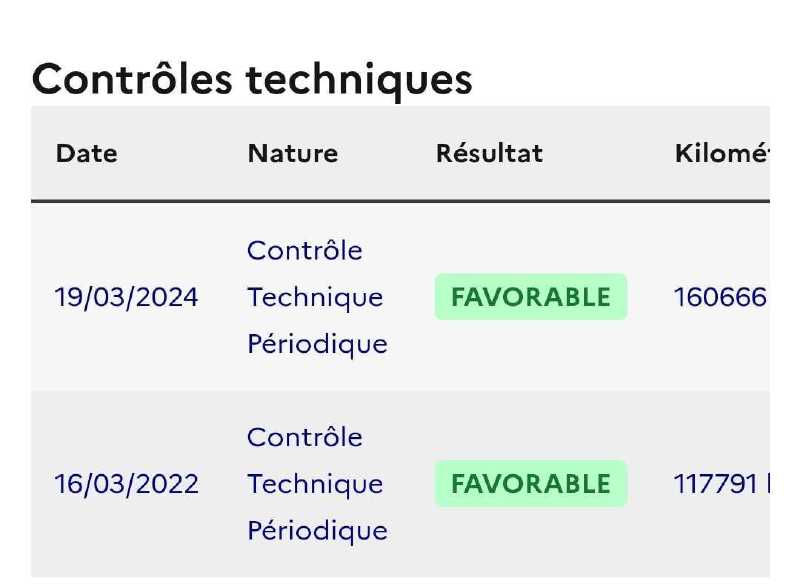
Task: Click "Technique" word in the 2024 row
Action: 315,298
